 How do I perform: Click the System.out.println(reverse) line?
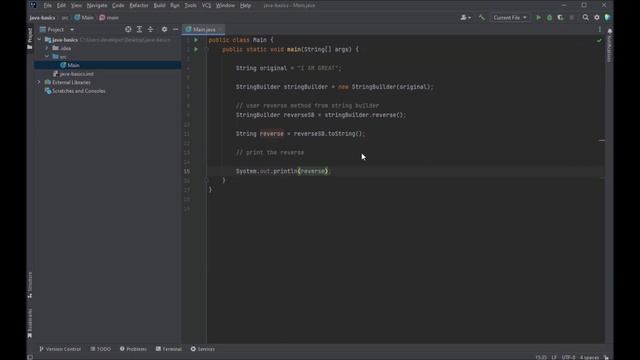click(283, 171)
